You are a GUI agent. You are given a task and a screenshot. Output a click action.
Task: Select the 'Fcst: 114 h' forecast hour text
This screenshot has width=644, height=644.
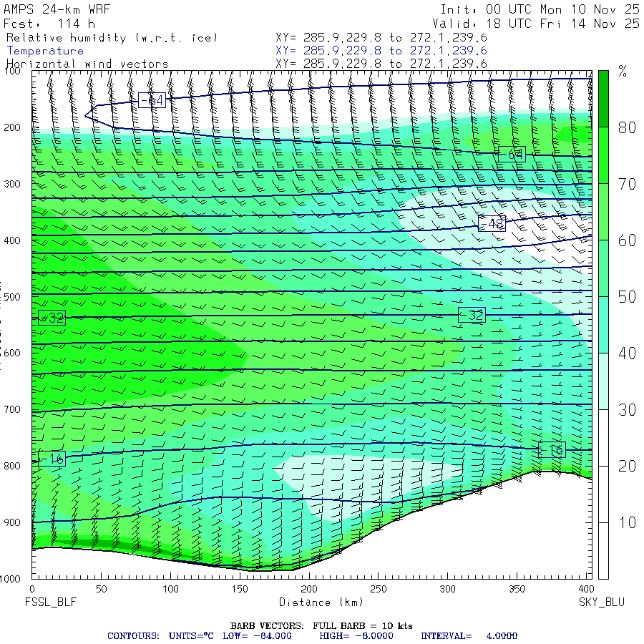tap(49, 24)
